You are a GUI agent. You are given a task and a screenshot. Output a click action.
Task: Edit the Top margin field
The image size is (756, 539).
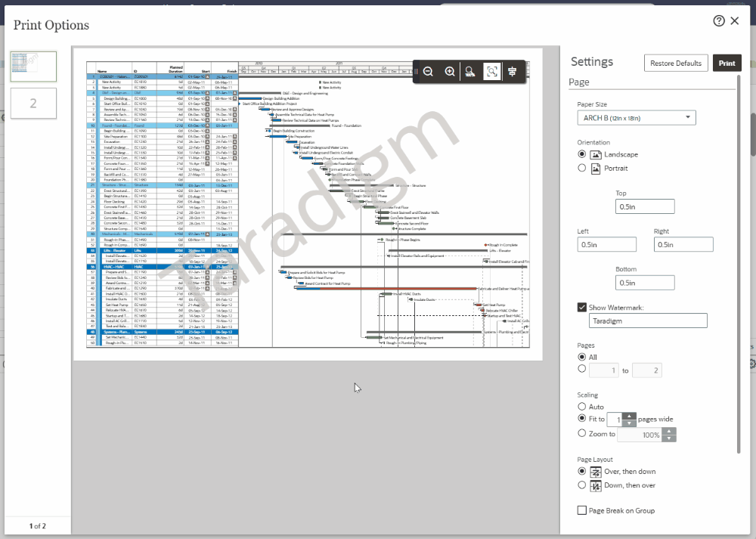coord(645,207)
